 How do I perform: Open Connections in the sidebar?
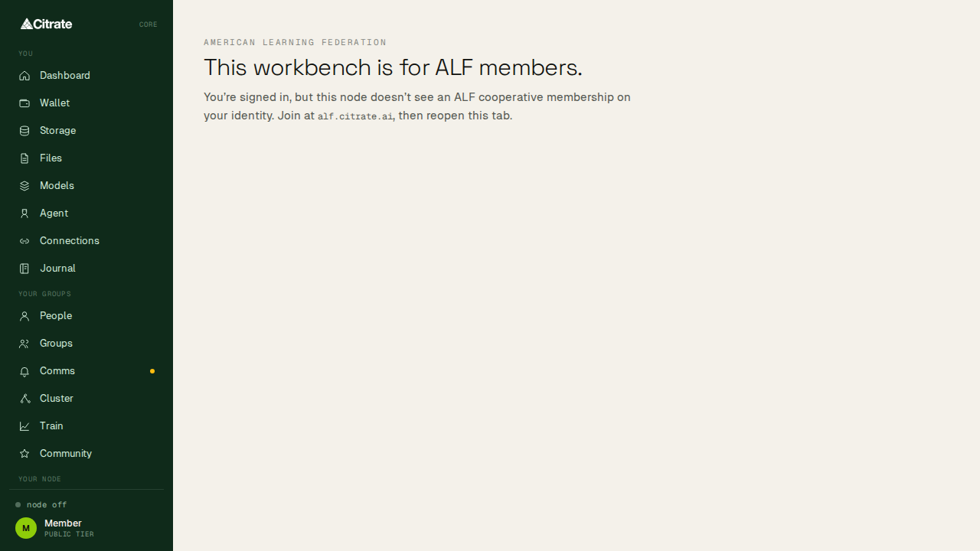tap(87, 241)
